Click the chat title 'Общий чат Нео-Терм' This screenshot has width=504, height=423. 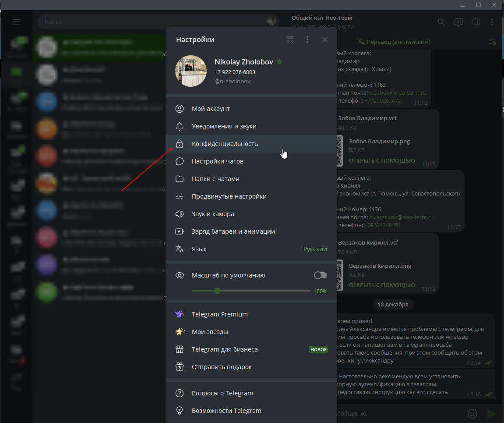(x=322, y=18)
